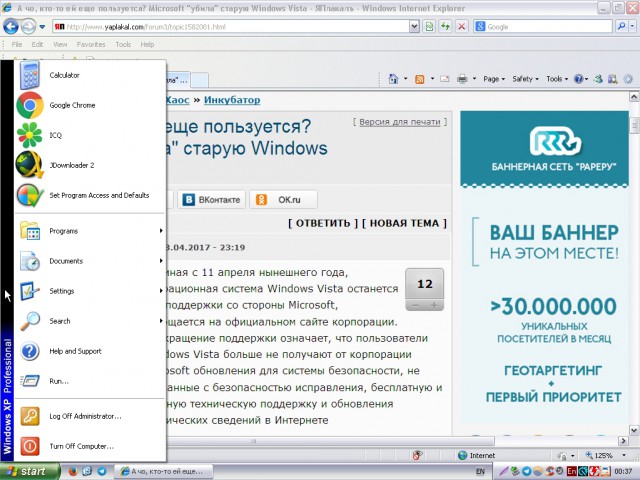Open the View menu
Image resolution: width=640 pixels, height=480 pixels.
coord(60,44)
